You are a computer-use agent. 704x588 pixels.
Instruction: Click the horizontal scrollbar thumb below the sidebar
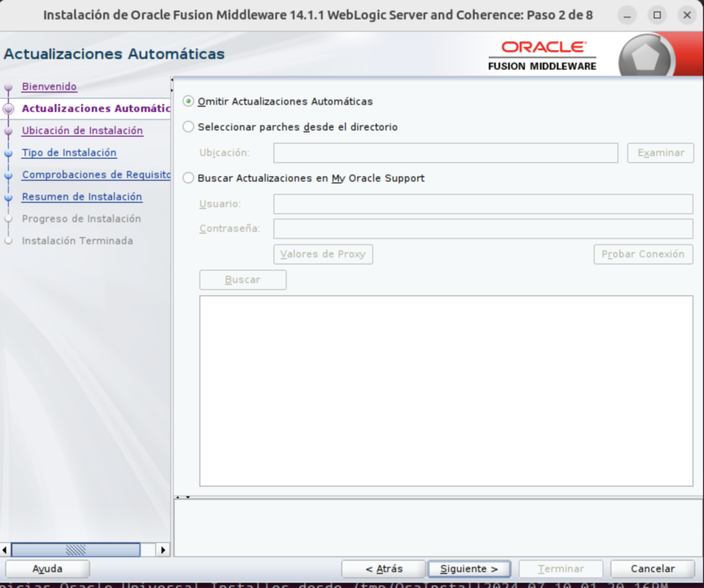click(x=76, y=550)
